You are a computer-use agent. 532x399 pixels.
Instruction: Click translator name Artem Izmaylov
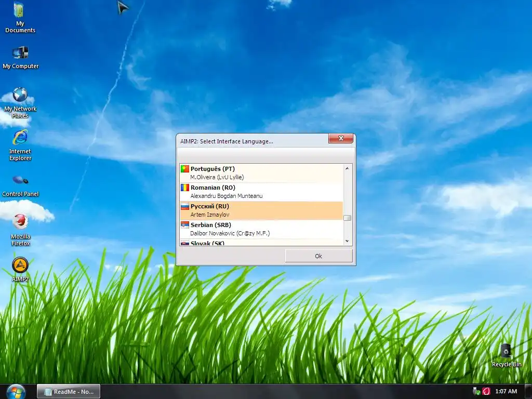(210, 215)
